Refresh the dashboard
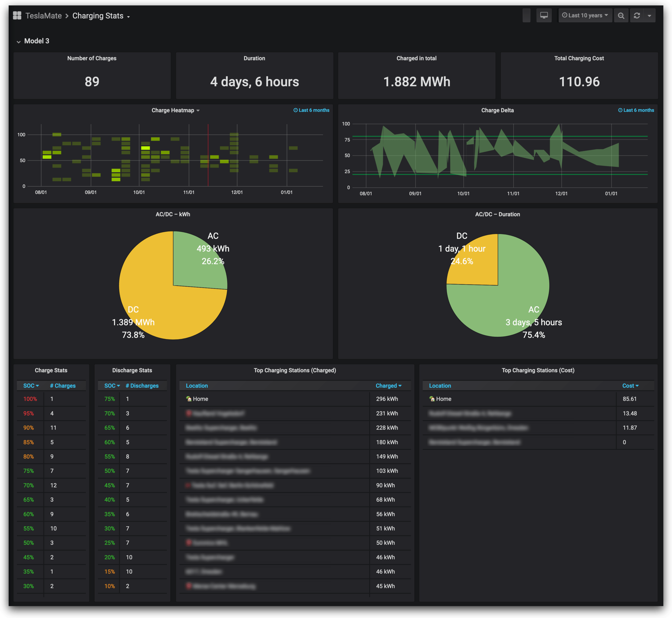 tap(637, 16)
